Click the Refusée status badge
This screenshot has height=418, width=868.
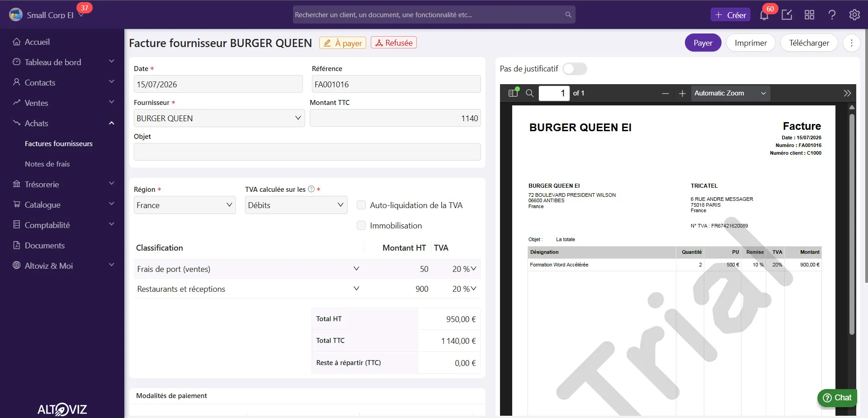pyautogui.click(x=394, y=43)
